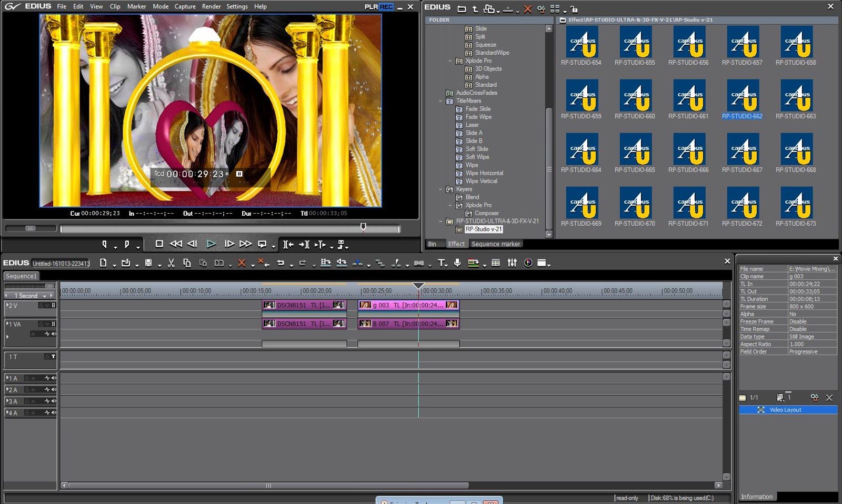Mute the 1 A audio track speaker
Screen dimensions: 842x504
point(54,378)
